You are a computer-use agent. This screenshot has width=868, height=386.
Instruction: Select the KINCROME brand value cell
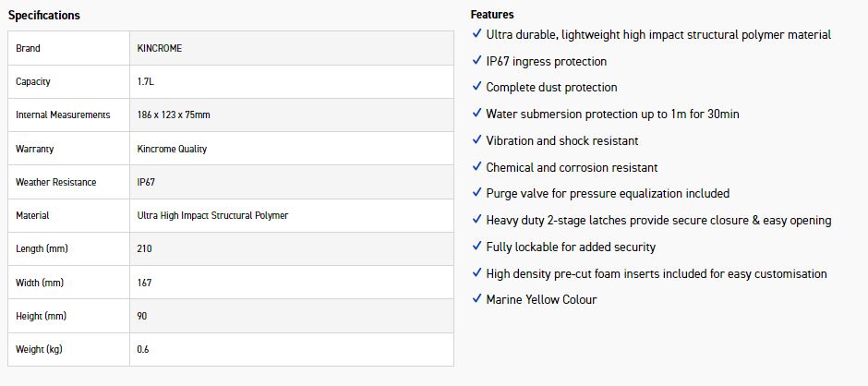(160, 48)
